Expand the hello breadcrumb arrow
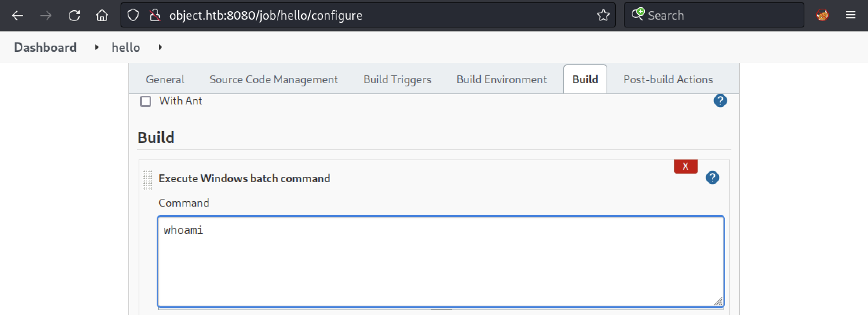 pos(160,48)
